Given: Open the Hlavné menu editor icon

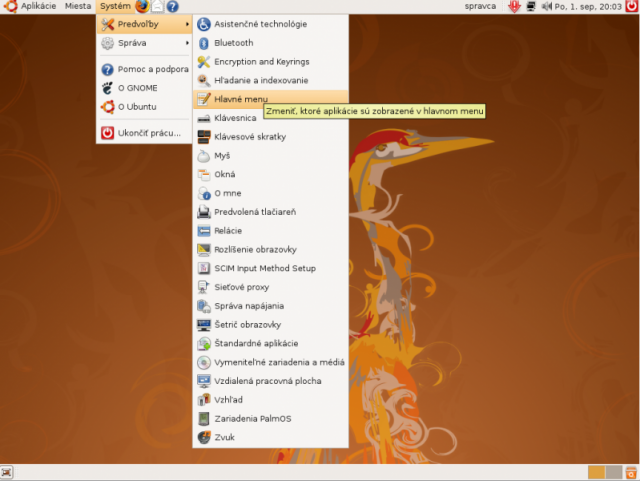Looking at the screenshot, I should pyautogui.click(x=204, y=99).
